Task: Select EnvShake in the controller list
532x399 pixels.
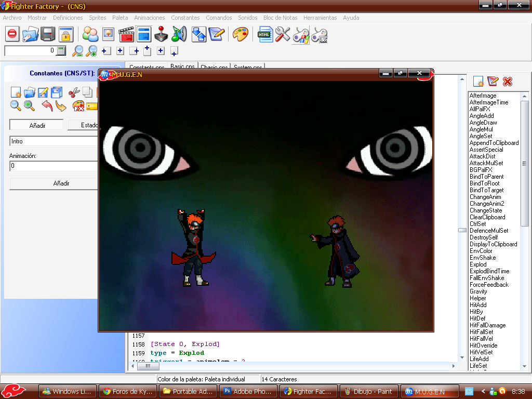Action: [x=483, y=258]
